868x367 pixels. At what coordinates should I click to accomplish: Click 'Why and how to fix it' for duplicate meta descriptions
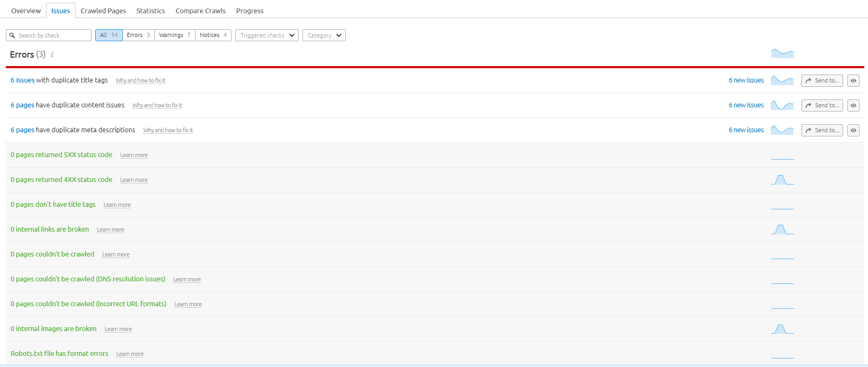(168, 131)
